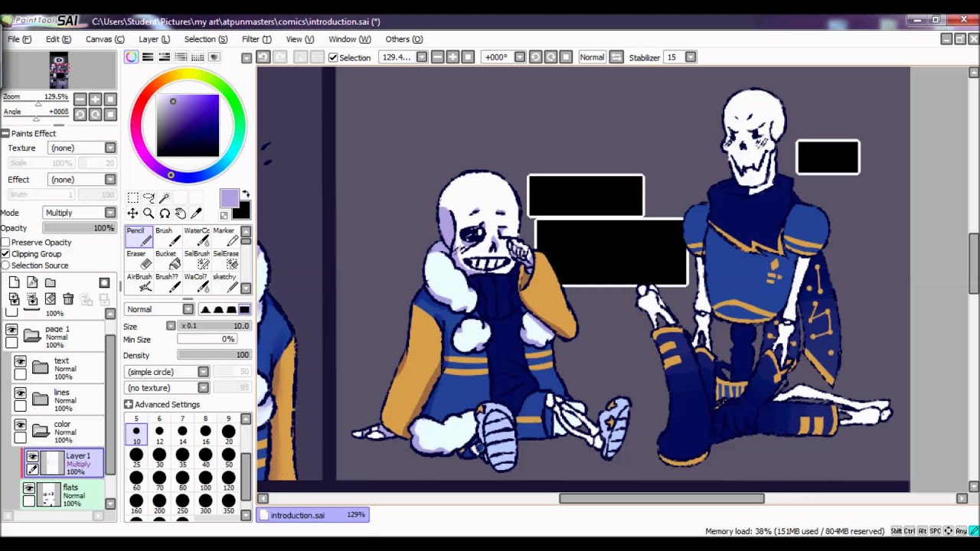Click the Undo arrow in the toolbar
This screenshot has height=551, width=980.
click(x=263, y=57)
